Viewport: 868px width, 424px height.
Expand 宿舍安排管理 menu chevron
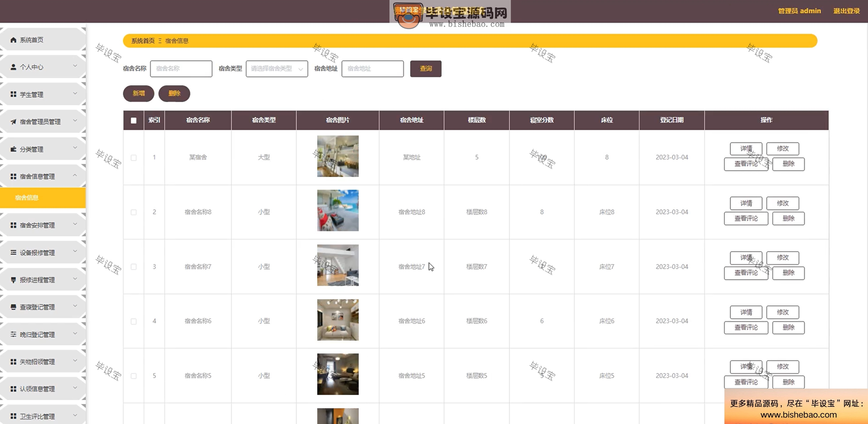point(75,224)
